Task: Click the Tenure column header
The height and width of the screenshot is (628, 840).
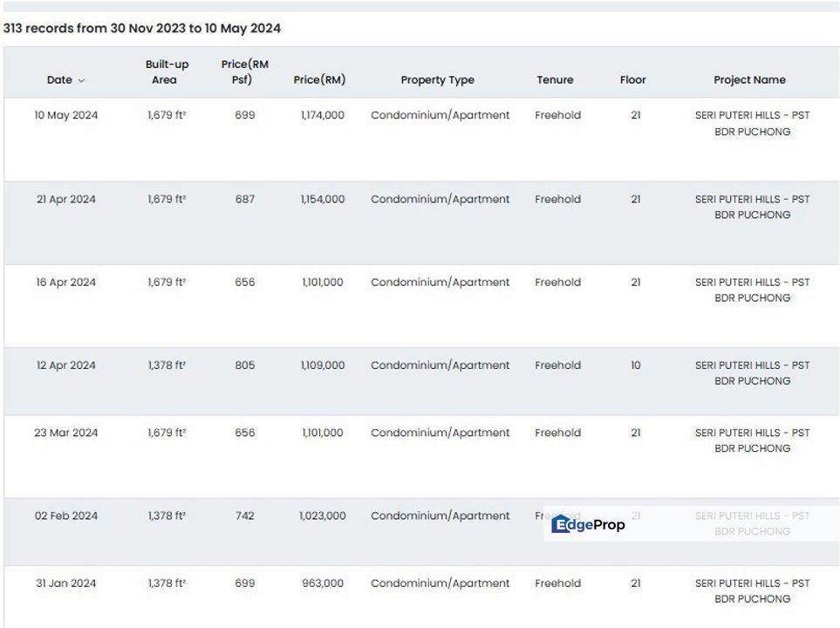Action: click(555, 79)
